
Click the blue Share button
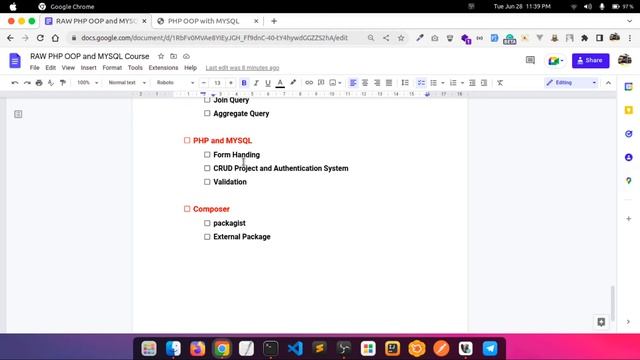[591, 60]
